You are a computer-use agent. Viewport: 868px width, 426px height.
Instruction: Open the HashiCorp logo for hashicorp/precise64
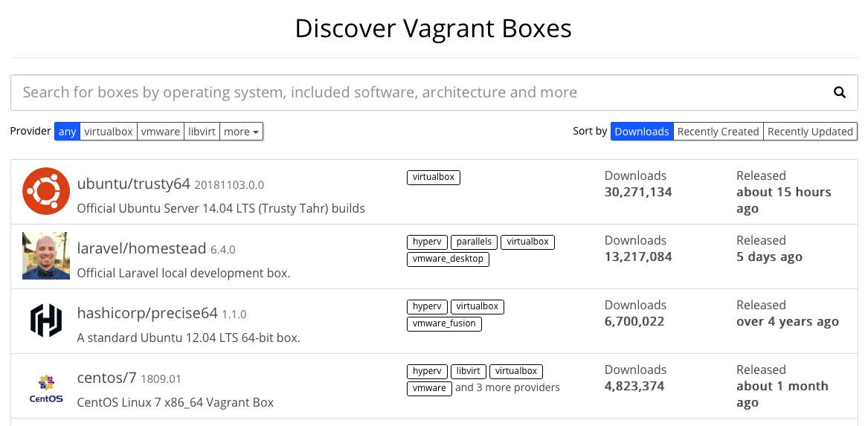pos(46,320)
